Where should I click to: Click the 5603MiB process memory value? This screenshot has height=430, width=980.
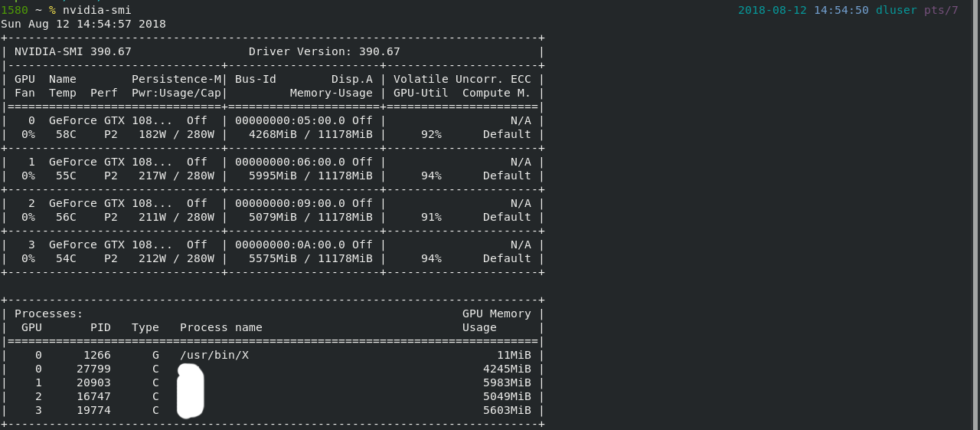507,410
